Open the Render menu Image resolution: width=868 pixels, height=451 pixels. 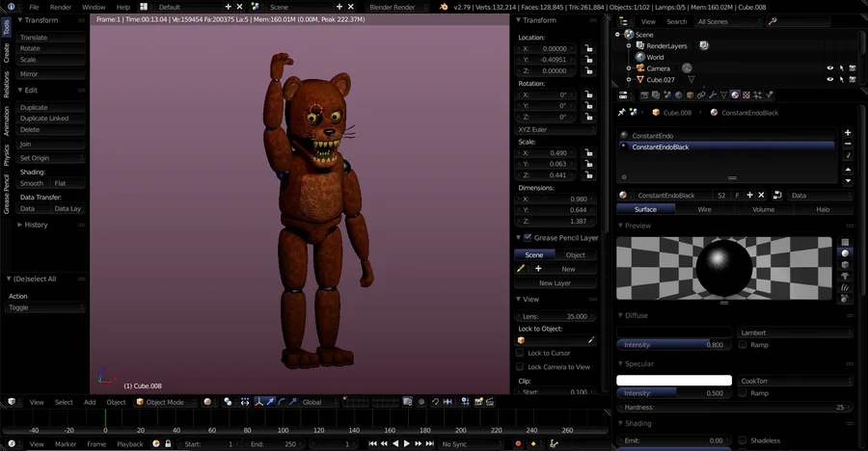[x=61, y=7]
